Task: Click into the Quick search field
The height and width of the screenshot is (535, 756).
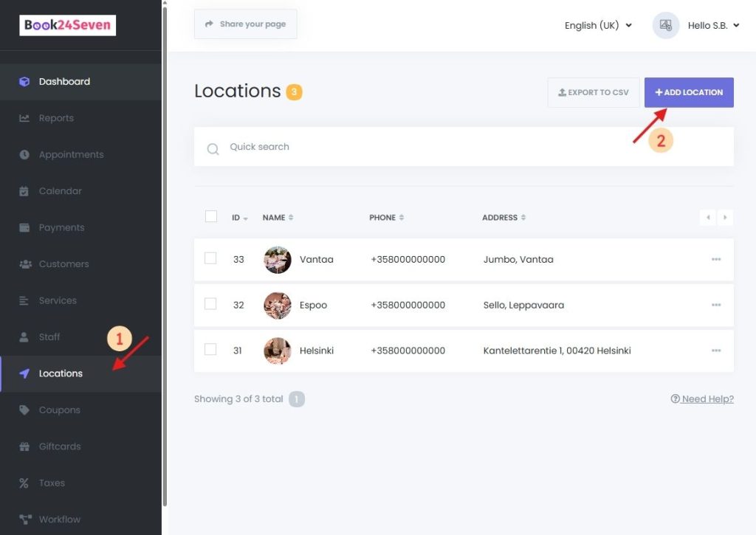Action: (x=472, y=147)
